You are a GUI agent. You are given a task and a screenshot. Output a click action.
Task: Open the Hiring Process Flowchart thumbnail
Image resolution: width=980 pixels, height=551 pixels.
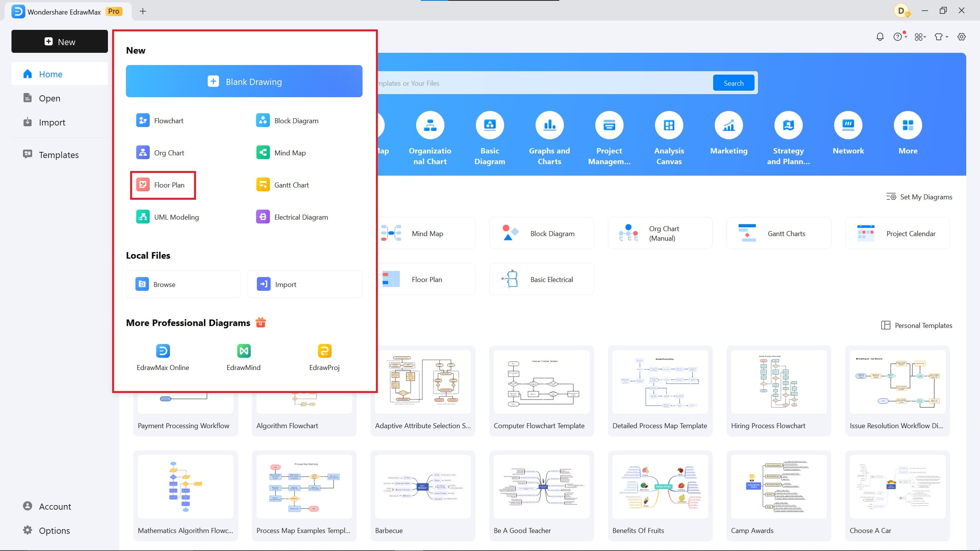[778, 381]
